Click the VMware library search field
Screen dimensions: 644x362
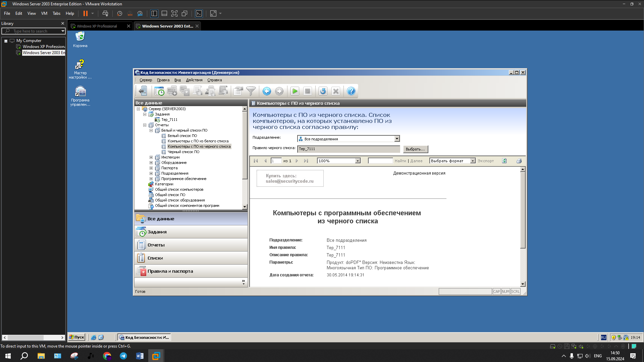34,31
